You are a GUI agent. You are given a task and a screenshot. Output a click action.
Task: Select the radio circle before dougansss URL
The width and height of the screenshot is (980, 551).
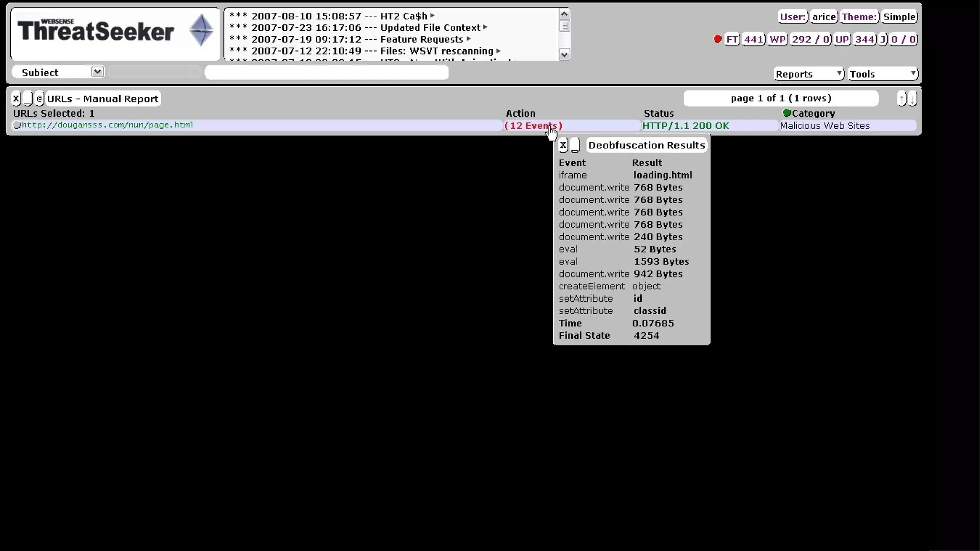click(17, 125)
